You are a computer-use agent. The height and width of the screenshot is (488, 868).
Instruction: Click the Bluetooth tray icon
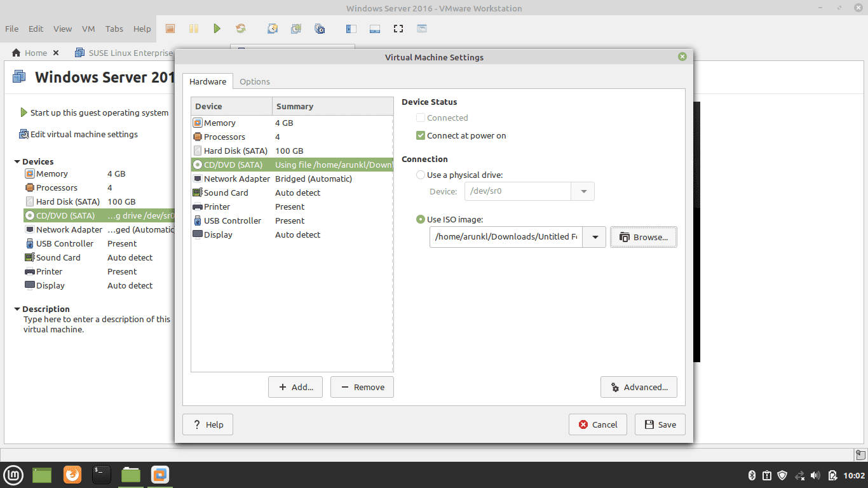tap(750, 475)
